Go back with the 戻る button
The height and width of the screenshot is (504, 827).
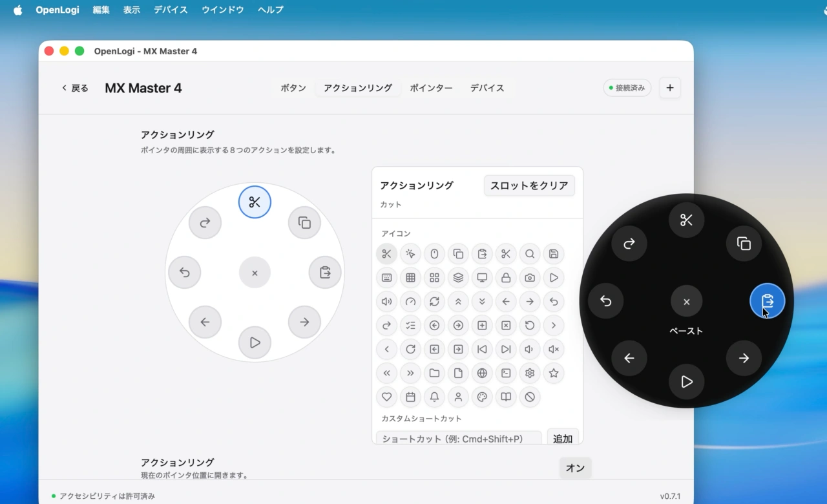(x=75, y=88)
